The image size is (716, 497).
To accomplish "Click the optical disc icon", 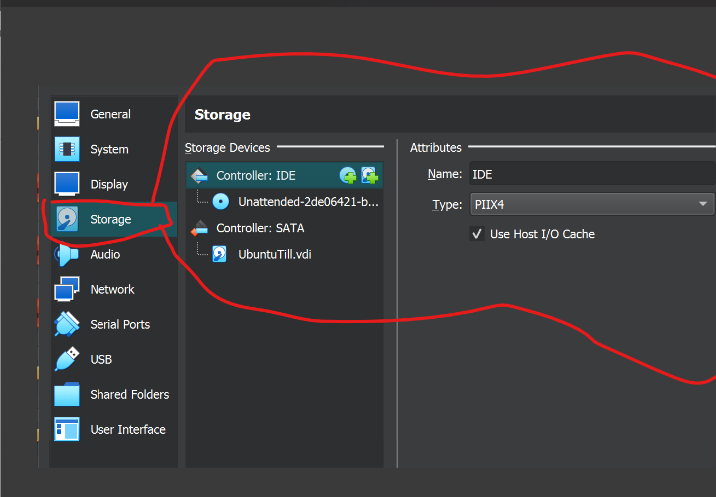I will pyautogui.click(x=221, y=201).
